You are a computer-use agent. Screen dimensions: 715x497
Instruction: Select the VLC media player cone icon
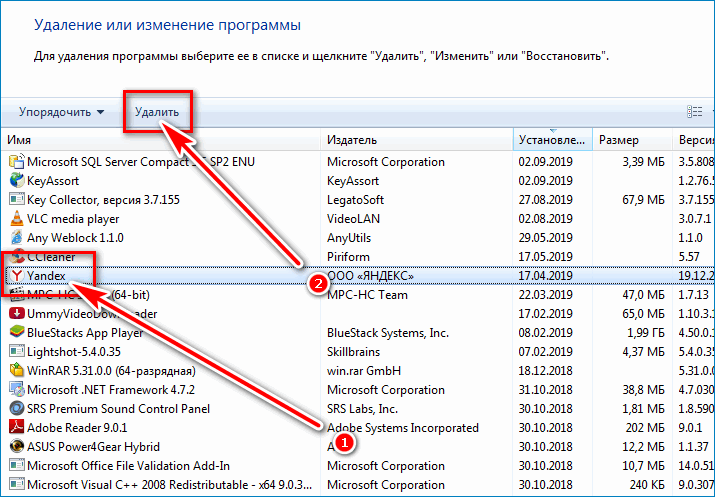pyautogui.click(x=16, y=219)
